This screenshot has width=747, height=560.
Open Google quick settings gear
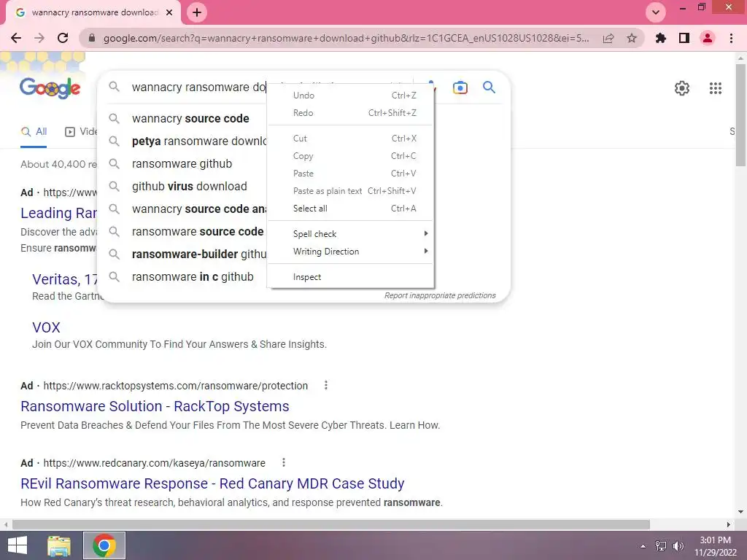(x=682, y=88)
